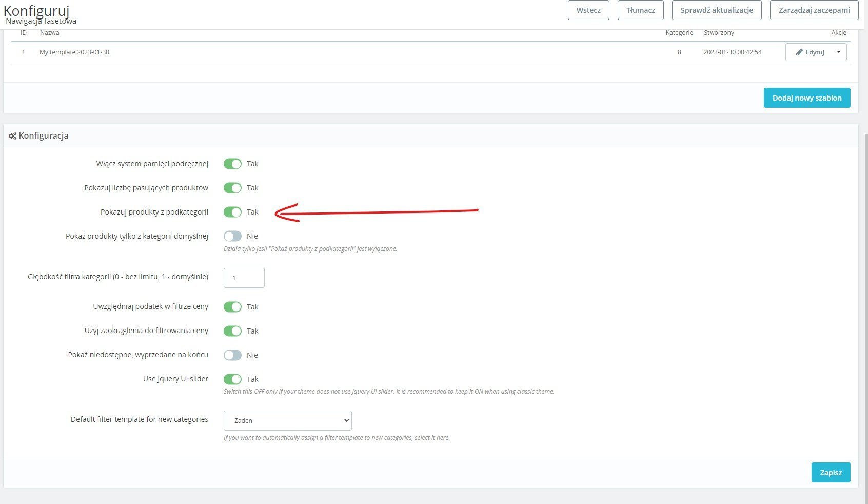The image size is (868, 504).
Task: Click Dodaj nowy szablon button
Action: point(807,98)
